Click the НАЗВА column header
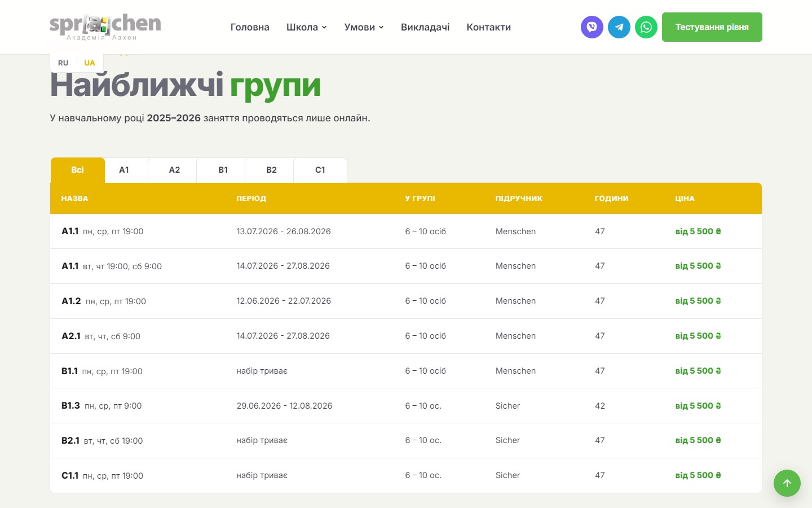Image resolution: width=812 pixels, height=508 pixels. (74, 199)
